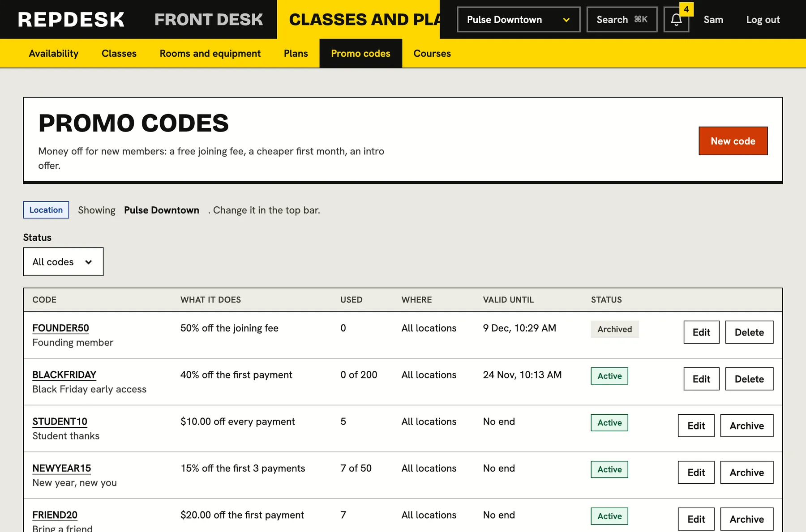Open the Pulse Downtown location dropdown

[x=519, y=20]
